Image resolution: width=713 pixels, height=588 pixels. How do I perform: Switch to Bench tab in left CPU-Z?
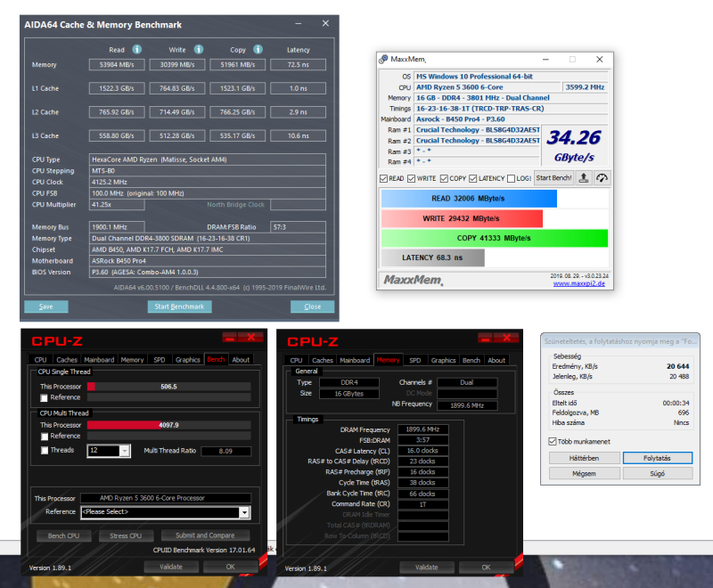click(x=216, y=359)
